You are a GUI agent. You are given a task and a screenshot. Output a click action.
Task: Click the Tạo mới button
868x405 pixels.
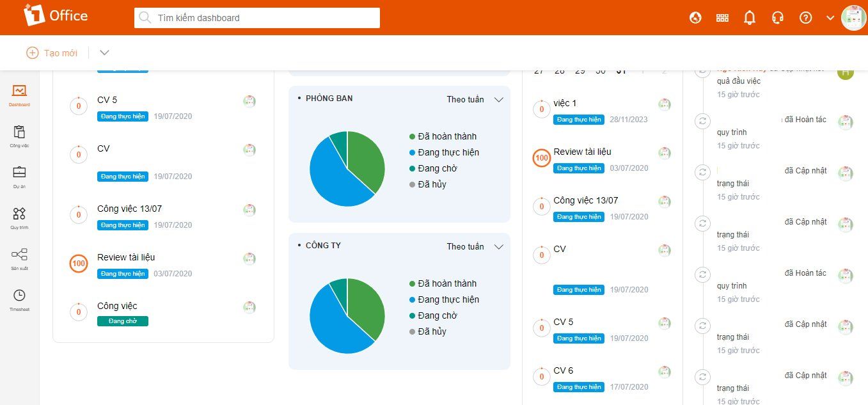52,52
